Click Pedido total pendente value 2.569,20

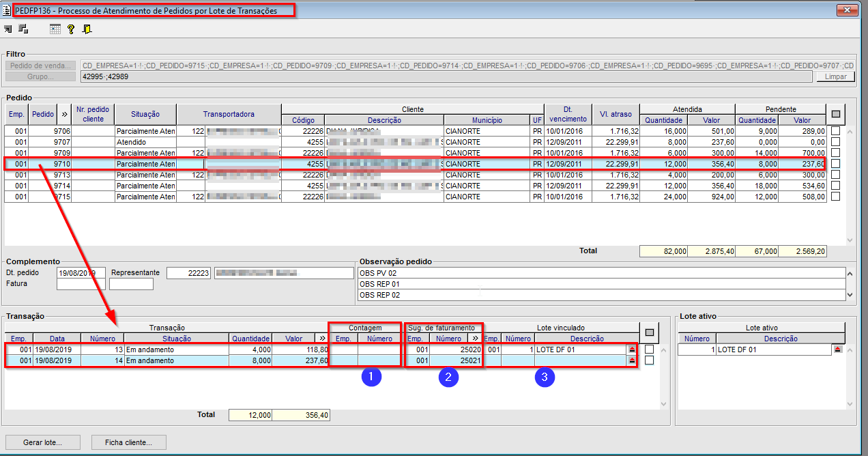[x=802, y=251]
